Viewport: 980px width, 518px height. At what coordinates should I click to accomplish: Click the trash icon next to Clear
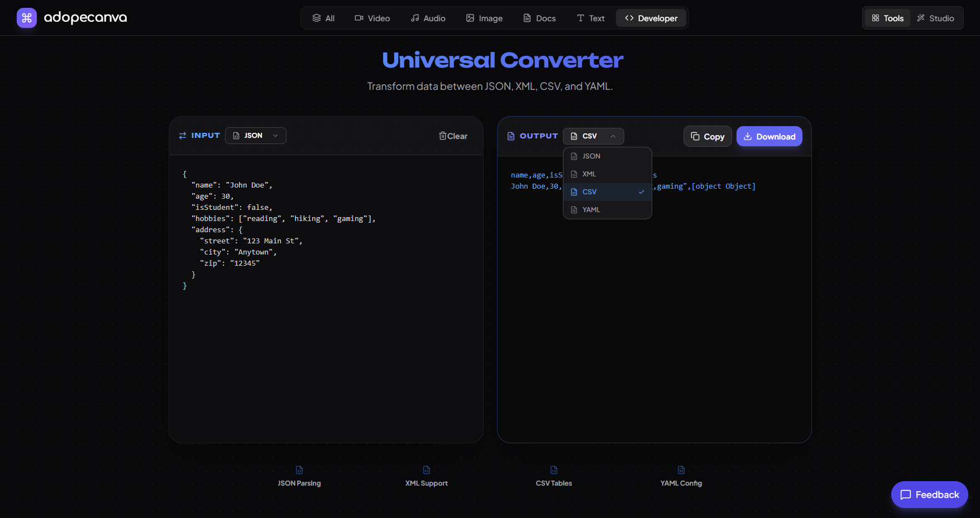pos(443,136)
